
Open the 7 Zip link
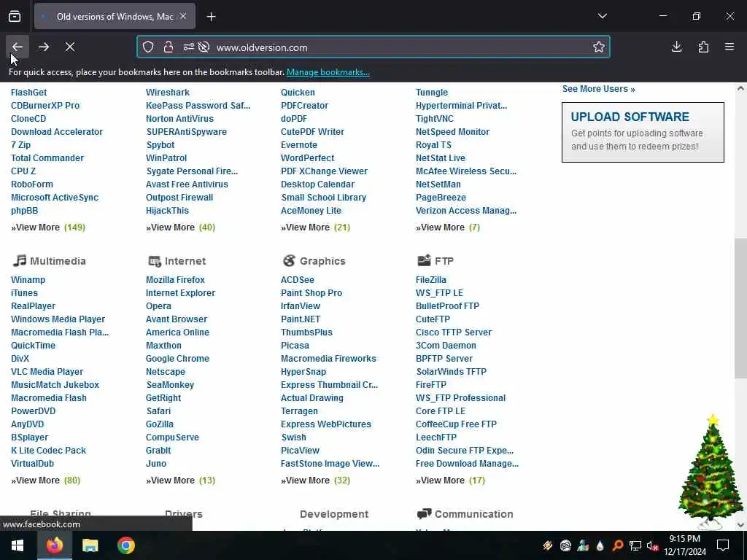[x=20, y=145]
